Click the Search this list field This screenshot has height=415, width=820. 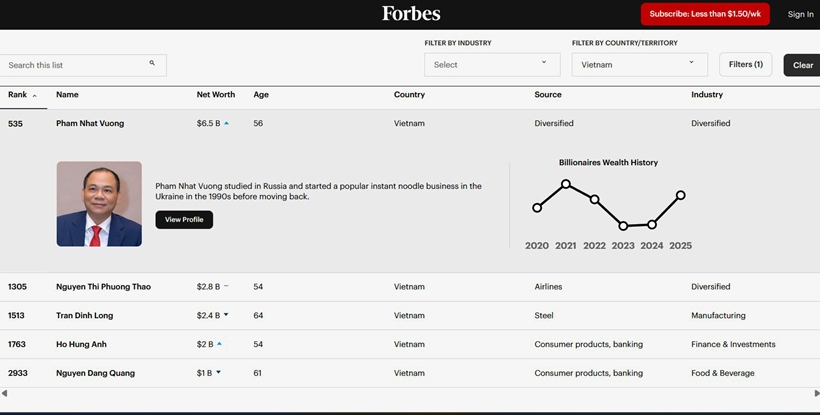(x=83, y=65)
